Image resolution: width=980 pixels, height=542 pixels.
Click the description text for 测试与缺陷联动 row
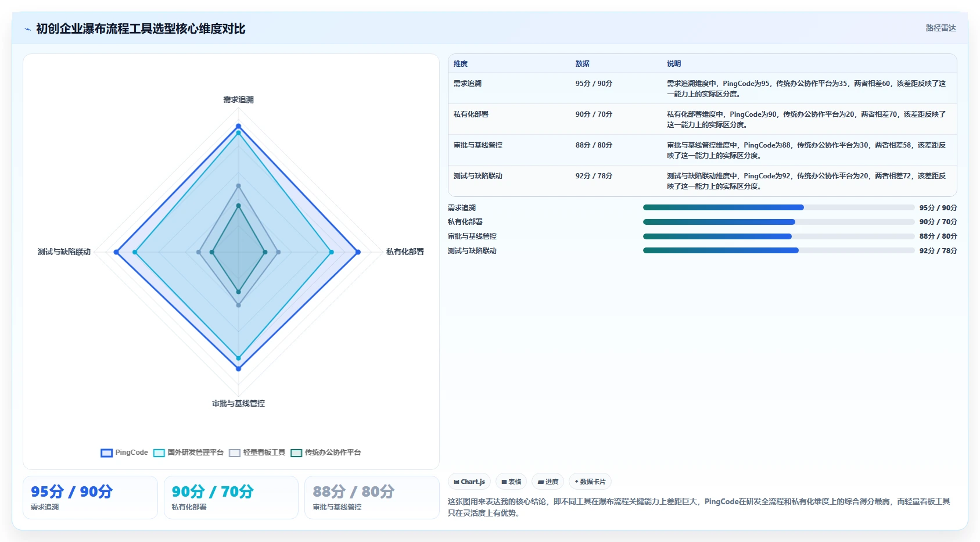(x=806, y=181)
